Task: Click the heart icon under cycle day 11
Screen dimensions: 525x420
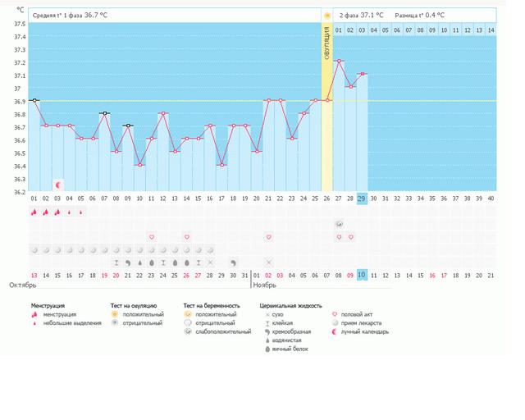Action: (152, 237)
